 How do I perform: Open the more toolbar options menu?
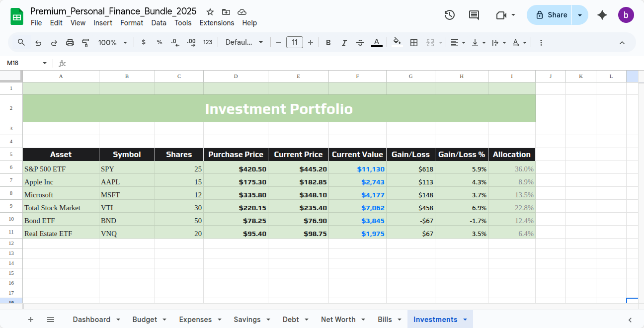pos(541,43)
